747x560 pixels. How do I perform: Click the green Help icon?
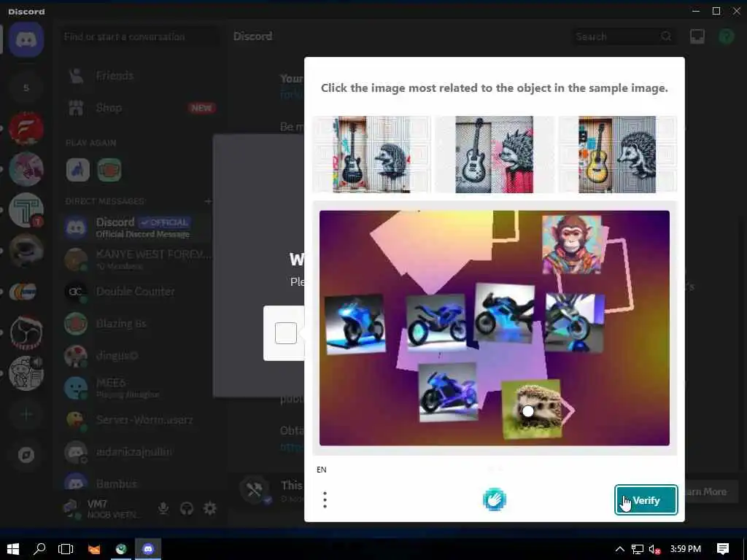pyautogui.click(x=726, y=36)
